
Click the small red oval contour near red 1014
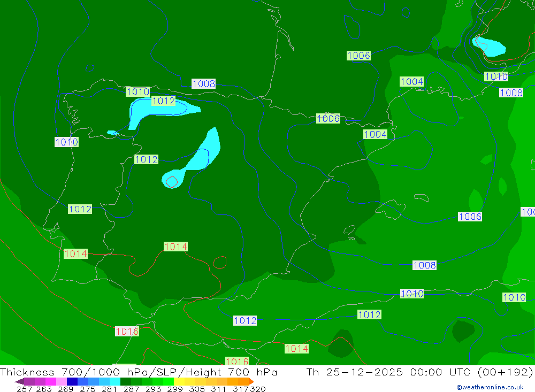pyautogui.click(x=220, y=263)
